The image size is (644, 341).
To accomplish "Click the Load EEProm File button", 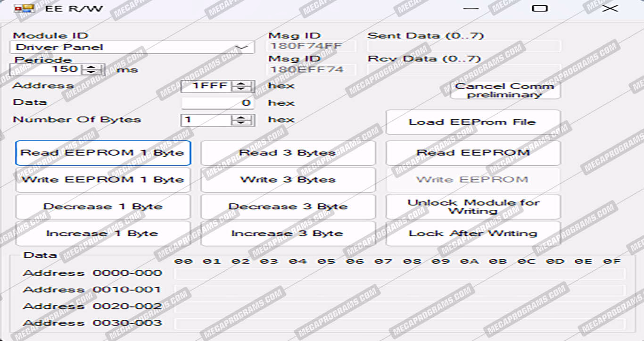I will [473, 122].
